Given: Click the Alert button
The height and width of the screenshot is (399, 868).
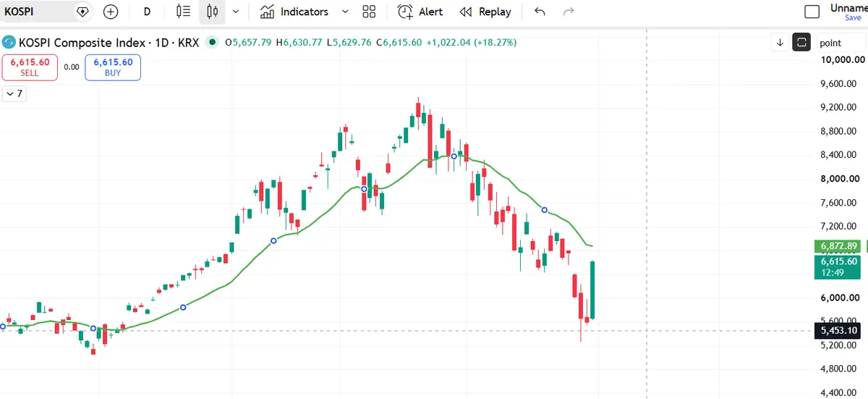Looking at the screenshot, I should click(x=420, y=12).
